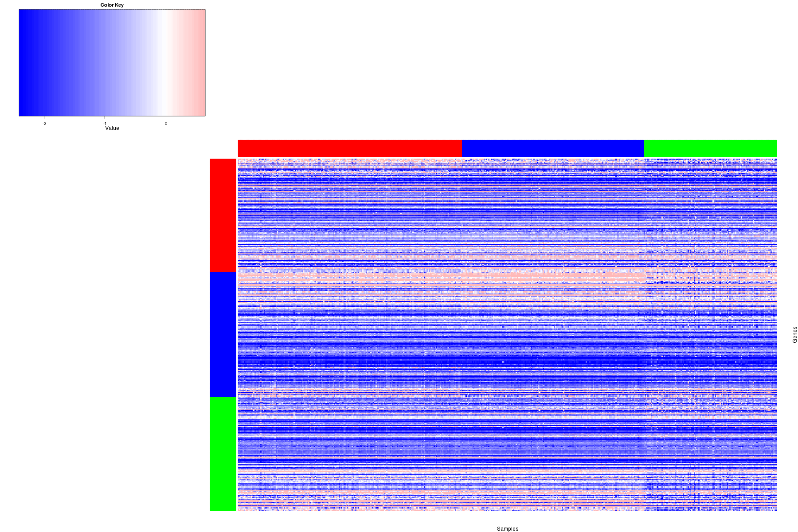Click heatmap cells where green rows meet green columns
The image size is (798, 532).
point(710,454)
